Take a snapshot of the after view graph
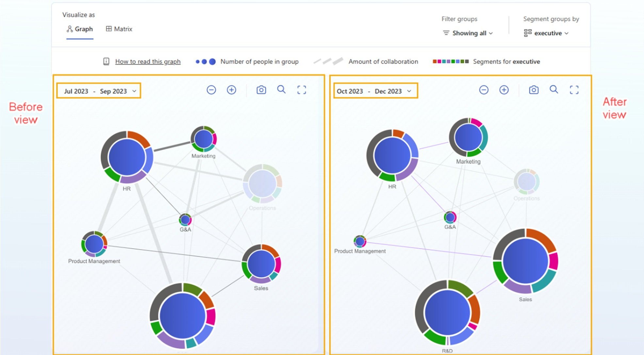 click(x=533, y=90)
